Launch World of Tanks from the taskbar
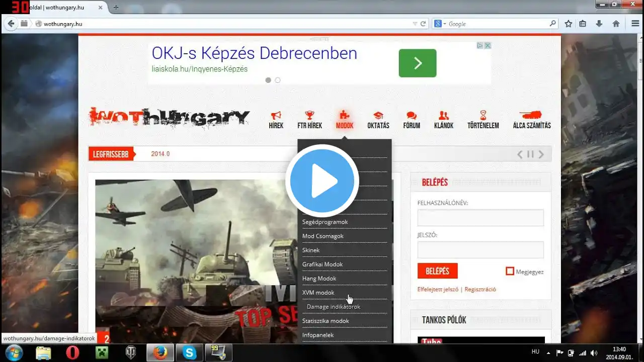Screen dimensions: 644x362 [131, 353]
